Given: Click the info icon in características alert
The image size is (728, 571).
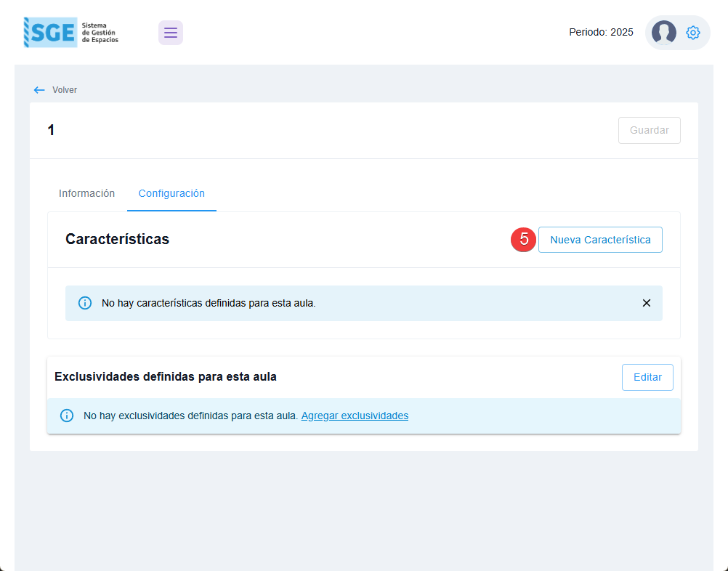Looking at the screenshot, I should coord(85,303).
